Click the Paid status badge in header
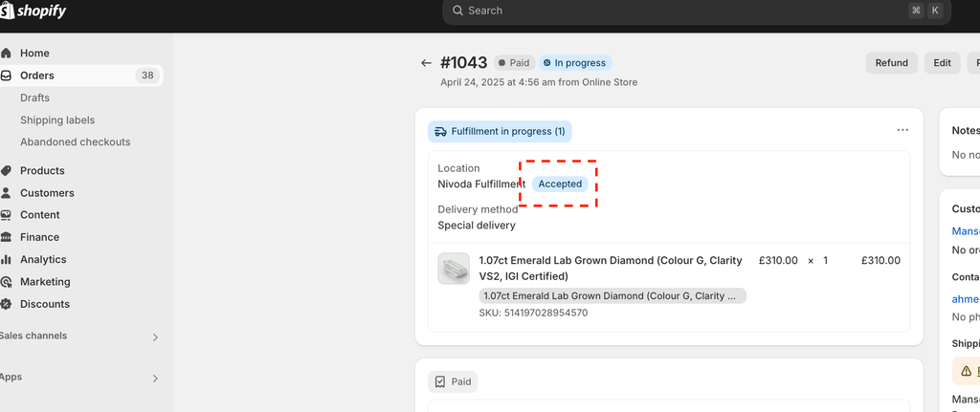980x412 pixels. tap(514, 63)
